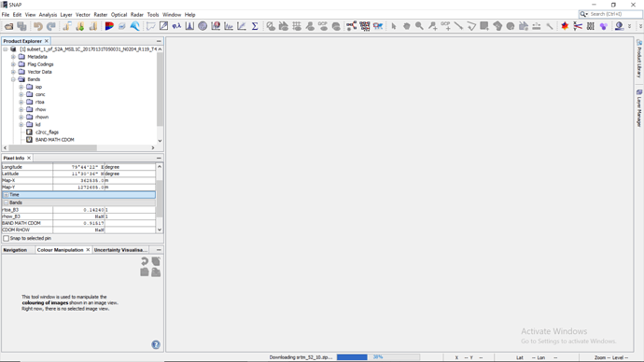Screen dimensions: 644x362
Task: Select the arrow Selection tool
Action: click(394, 26)
